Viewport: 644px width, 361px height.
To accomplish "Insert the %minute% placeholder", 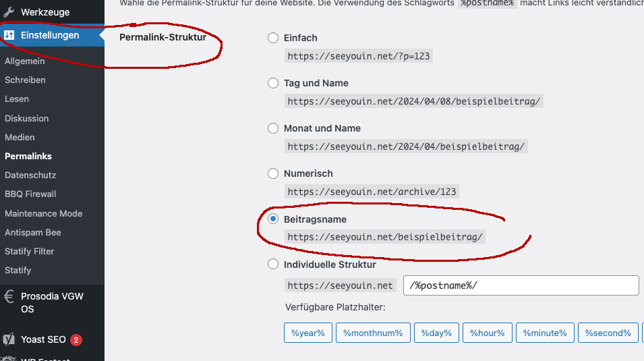I will tap(545, 333).
